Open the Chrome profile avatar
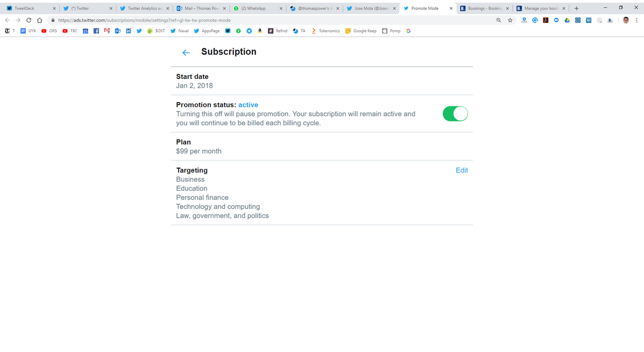 click(626, 20)
